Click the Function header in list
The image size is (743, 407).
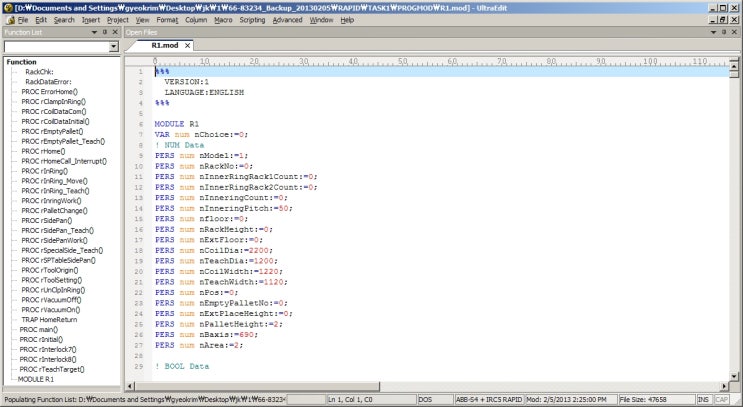click(x=21, y=62)
